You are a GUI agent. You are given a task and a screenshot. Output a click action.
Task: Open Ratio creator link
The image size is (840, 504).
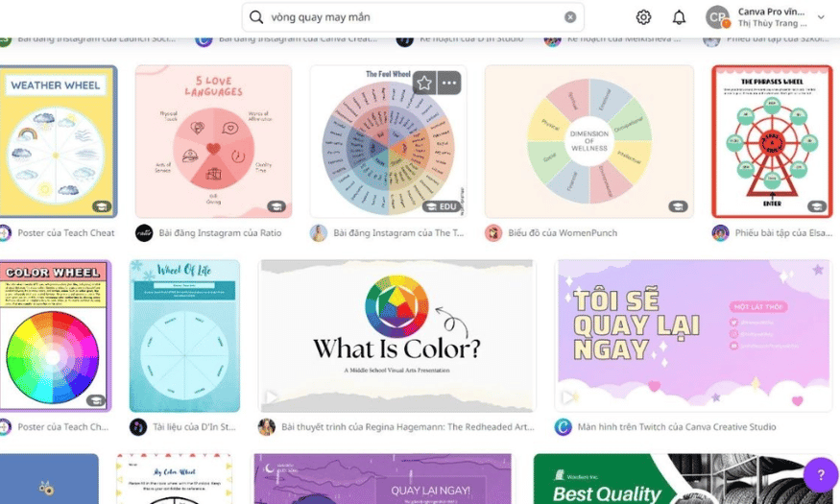tap(220, 233)
